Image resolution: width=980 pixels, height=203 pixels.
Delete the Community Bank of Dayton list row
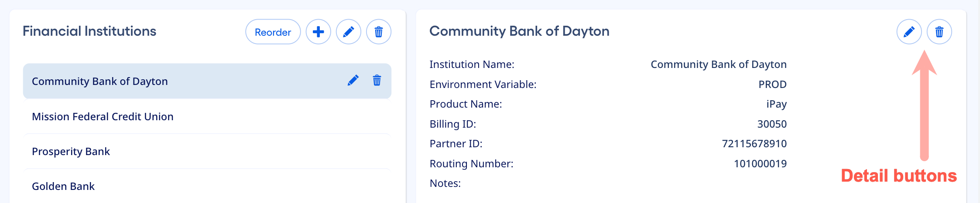[377, 81]
